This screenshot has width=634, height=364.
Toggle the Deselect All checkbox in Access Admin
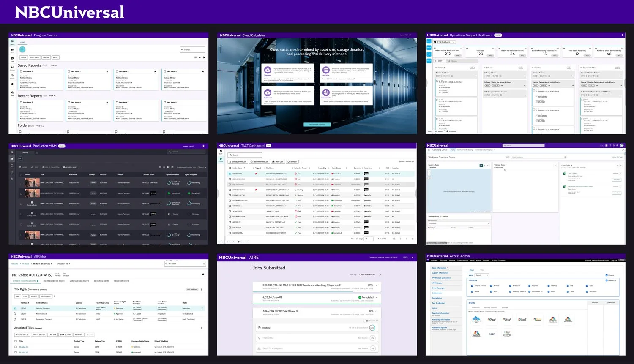click(x=607, y=280)
